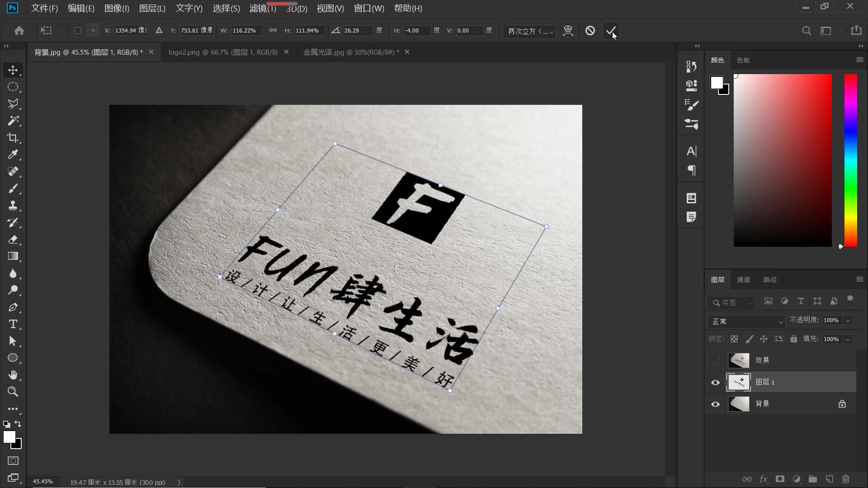Viewport: 868px width, 488px height.
Task: Create a new layer
Action: [x=829, y=479]
